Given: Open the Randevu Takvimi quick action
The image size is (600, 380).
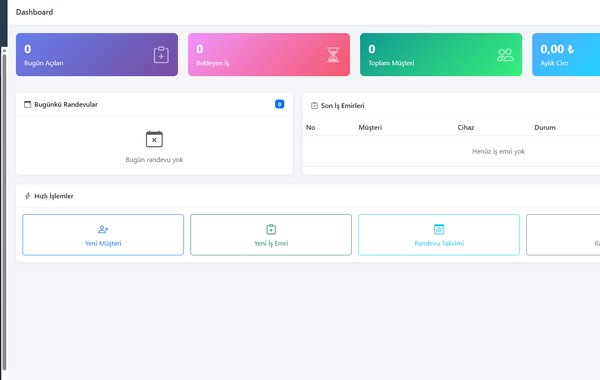Looking at the screenshot, I should coord(439,235).
